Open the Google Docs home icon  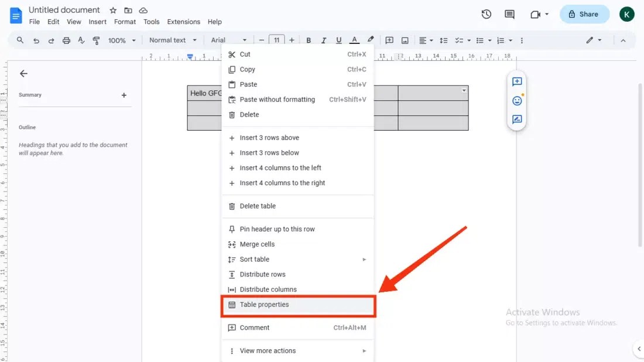15,15
